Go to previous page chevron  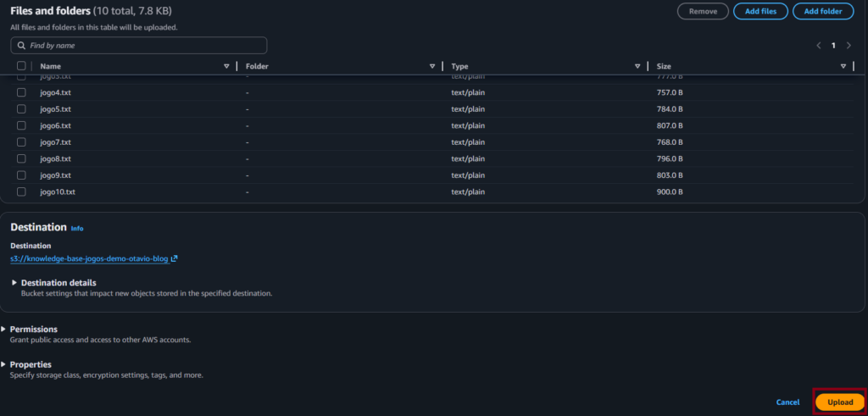[x=819, y=45]
